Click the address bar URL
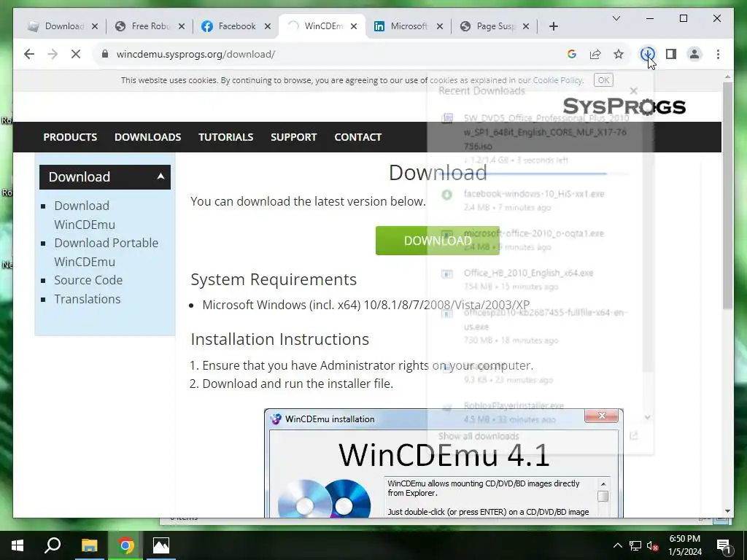The image size is (747, 560). click(196, 54)
